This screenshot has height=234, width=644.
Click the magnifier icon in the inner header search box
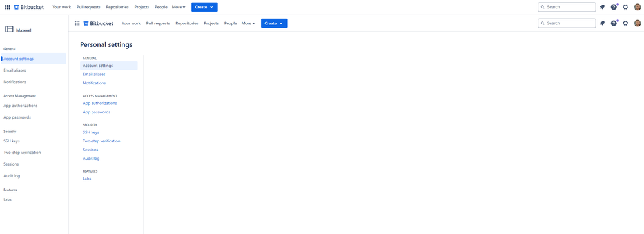543,23
